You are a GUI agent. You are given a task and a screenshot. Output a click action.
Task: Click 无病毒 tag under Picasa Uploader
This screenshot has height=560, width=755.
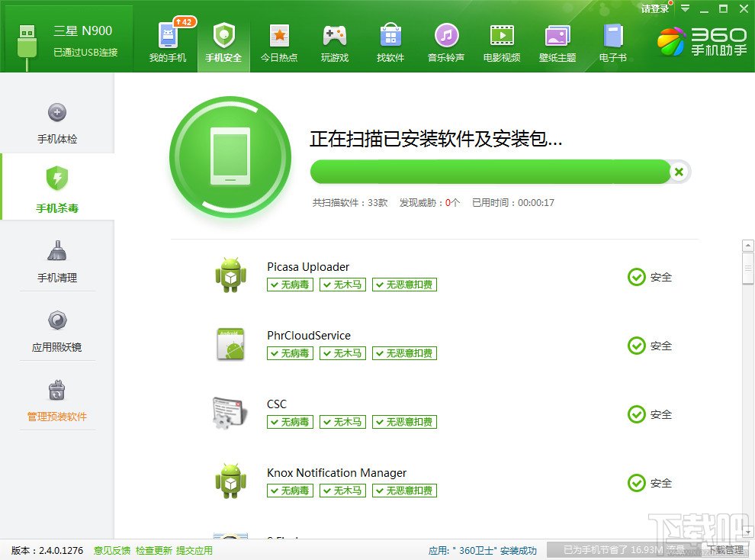pyautogui.click(x=291, y=285)
